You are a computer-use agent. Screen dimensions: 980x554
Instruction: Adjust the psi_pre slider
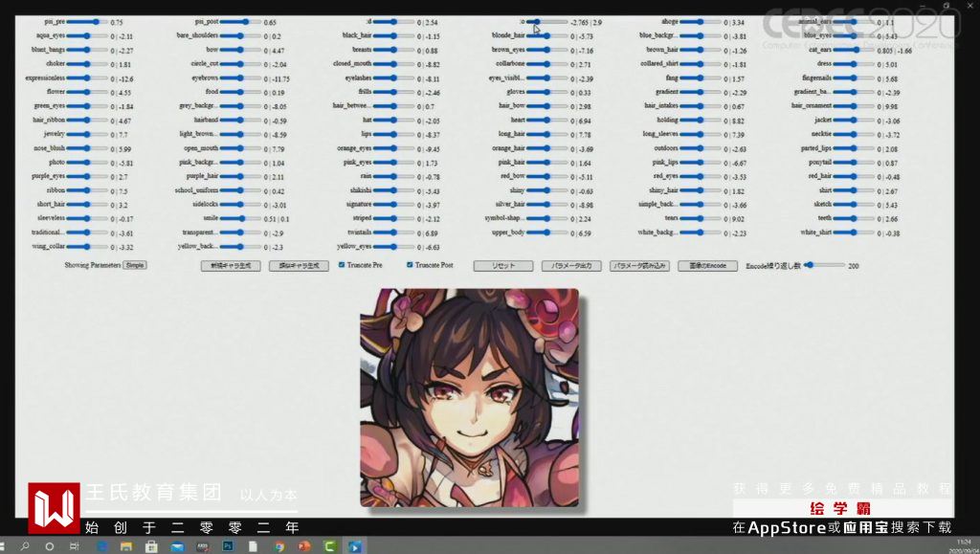[x=87, y=22]
